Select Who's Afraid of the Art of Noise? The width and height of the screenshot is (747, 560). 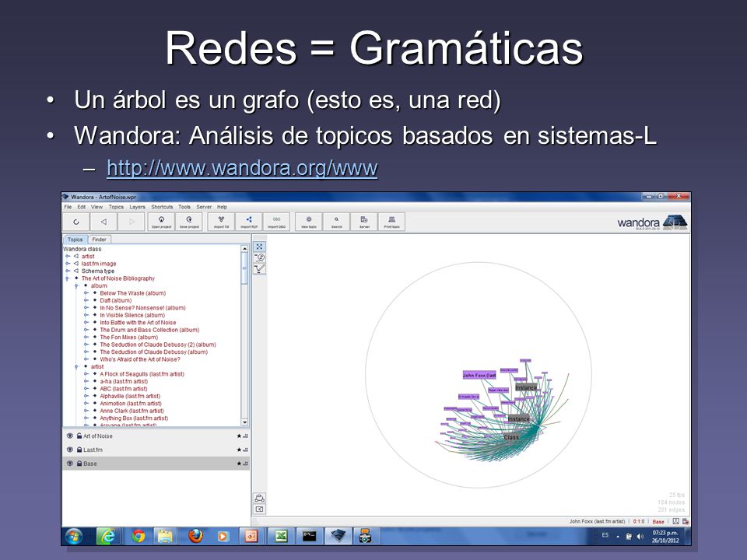pos(140,359)
